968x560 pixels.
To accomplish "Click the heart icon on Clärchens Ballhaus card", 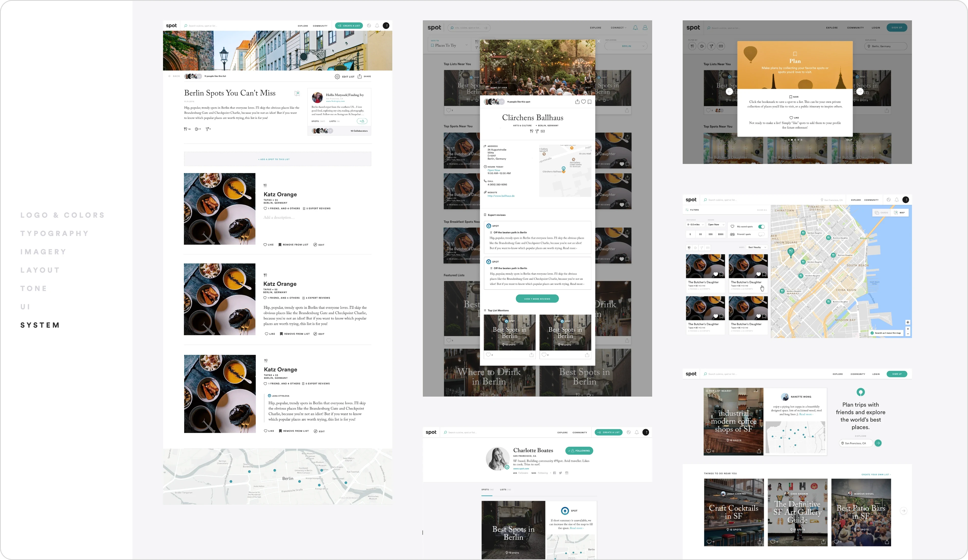I will coord(583,102).
